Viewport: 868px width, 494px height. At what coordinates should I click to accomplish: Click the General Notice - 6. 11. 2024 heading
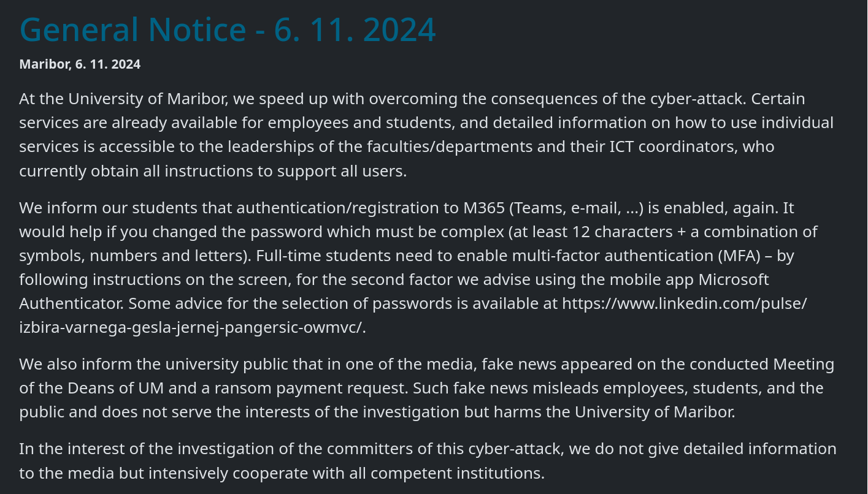pyautogui.click(x=228, y=29)
